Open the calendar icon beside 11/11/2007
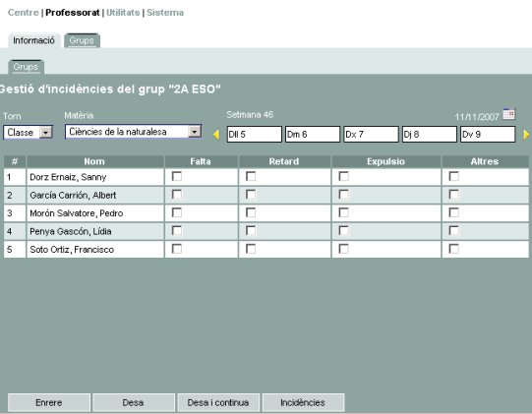The width and height of the screenshot is (532, 414). (x=508, y=114)
